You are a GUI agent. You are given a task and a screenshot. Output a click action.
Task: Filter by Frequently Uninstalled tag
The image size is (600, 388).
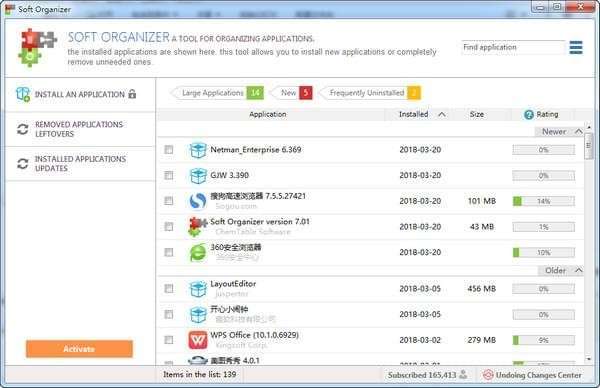point(369,93)
